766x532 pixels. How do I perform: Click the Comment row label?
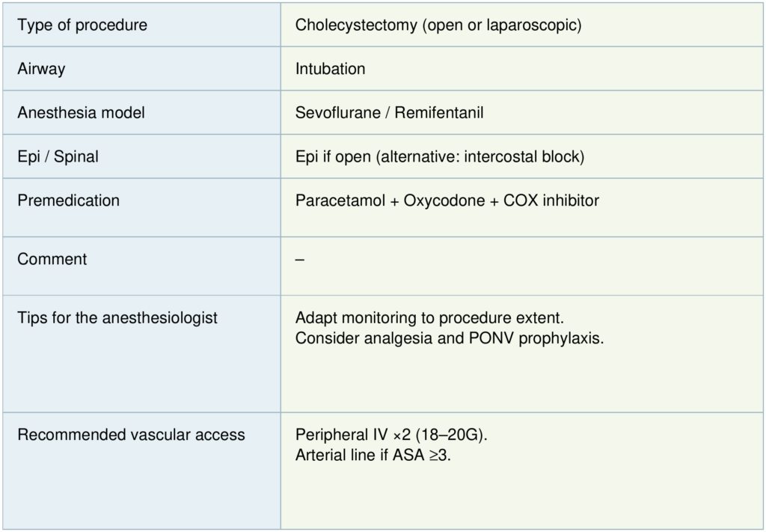(52, 259)
